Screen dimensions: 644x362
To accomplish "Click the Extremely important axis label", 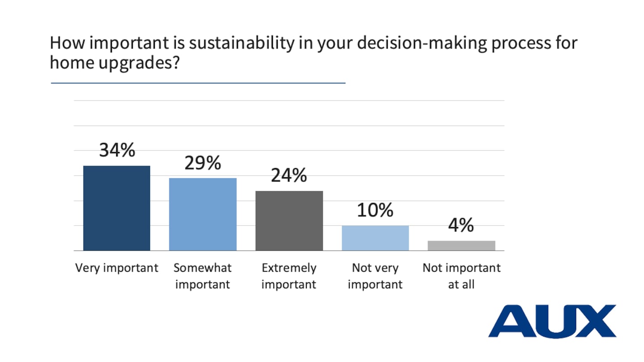I will (289, 276).
